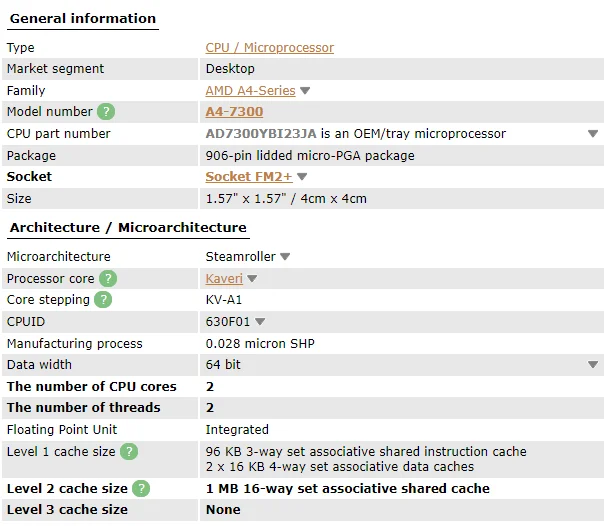Expand the Kaveri processor core dropdown arrow
Screen dimensions: 610x526
tap(252, 279)
